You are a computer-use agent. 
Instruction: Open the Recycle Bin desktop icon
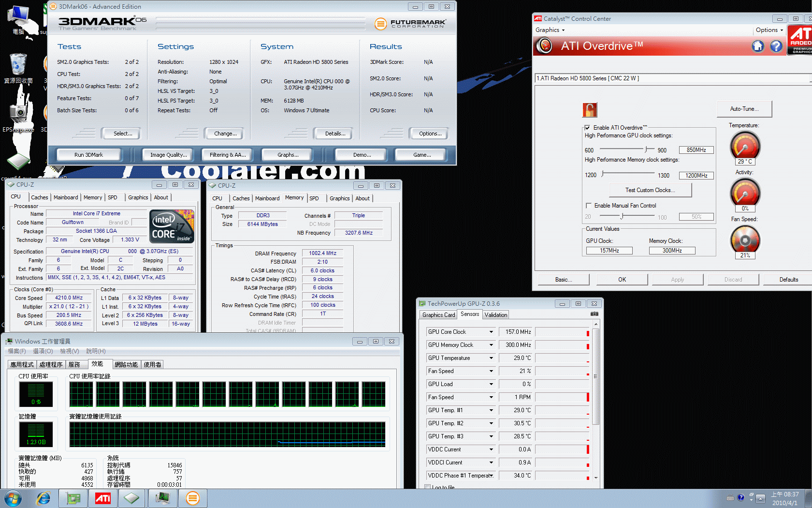point(18,68)
